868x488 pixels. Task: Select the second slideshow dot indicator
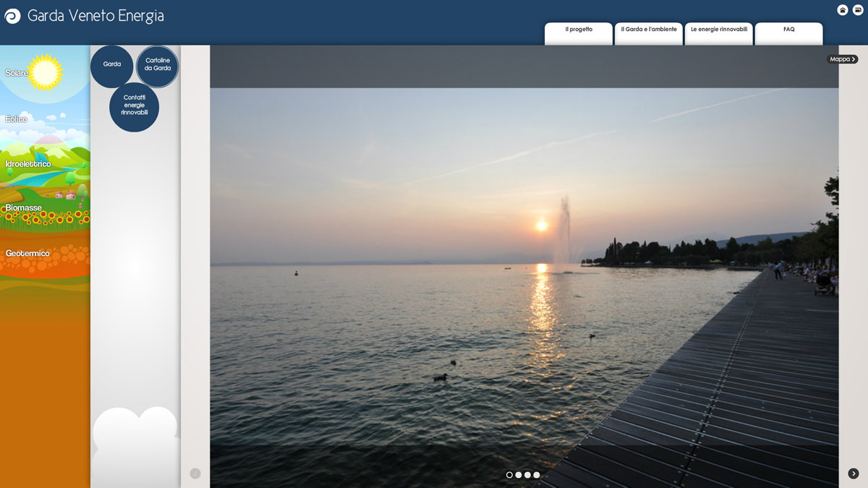519,475
